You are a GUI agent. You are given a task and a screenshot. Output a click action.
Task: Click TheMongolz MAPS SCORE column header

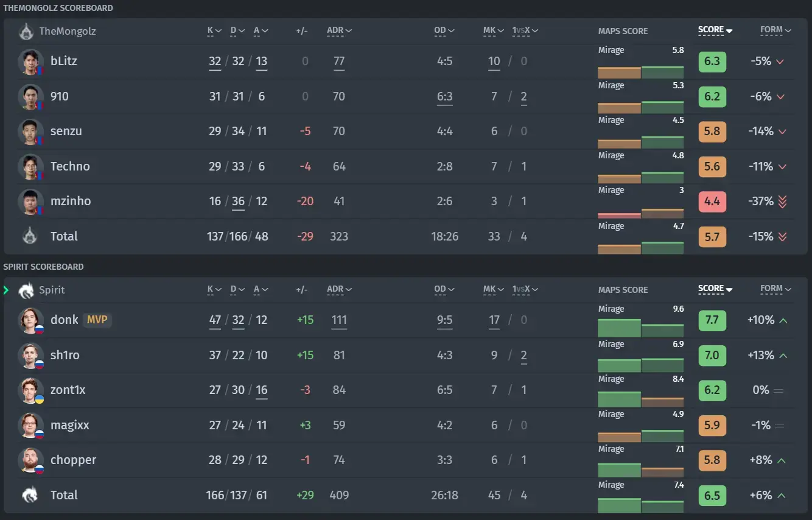pos(623,31)
